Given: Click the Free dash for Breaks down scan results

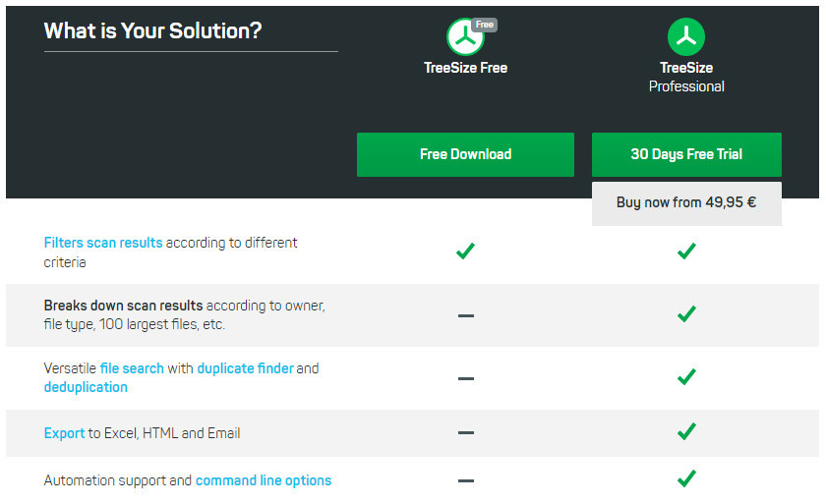Looking at the screenshot, I should tap(466, 315).
